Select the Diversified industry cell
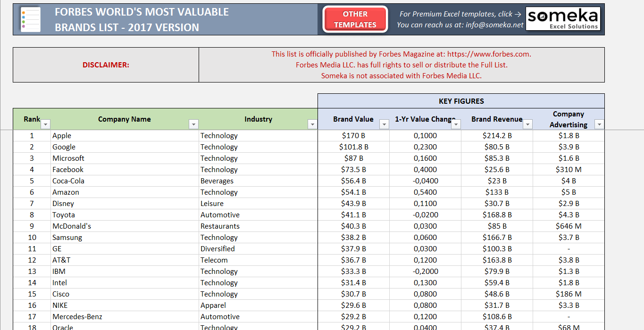Screen dimensions: 644x330 pos(258,249)
